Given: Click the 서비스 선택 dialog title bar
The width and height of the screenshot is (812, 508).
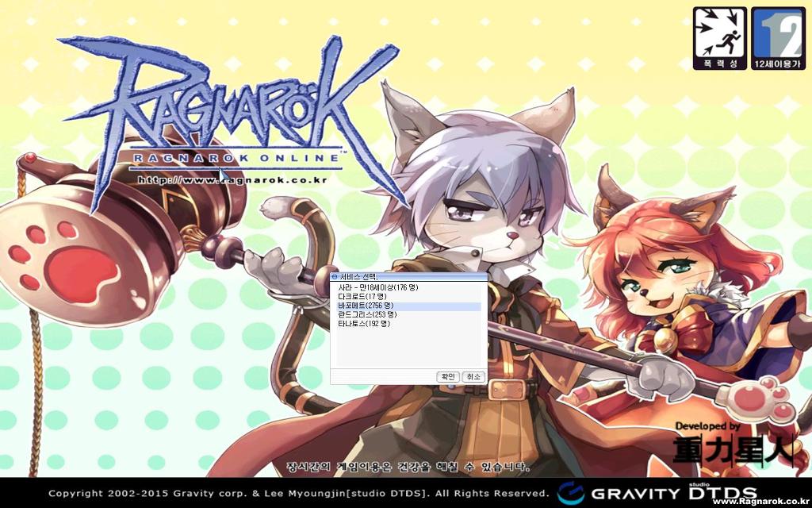Looking at the screenshot, I should click(x=412, y=276).
